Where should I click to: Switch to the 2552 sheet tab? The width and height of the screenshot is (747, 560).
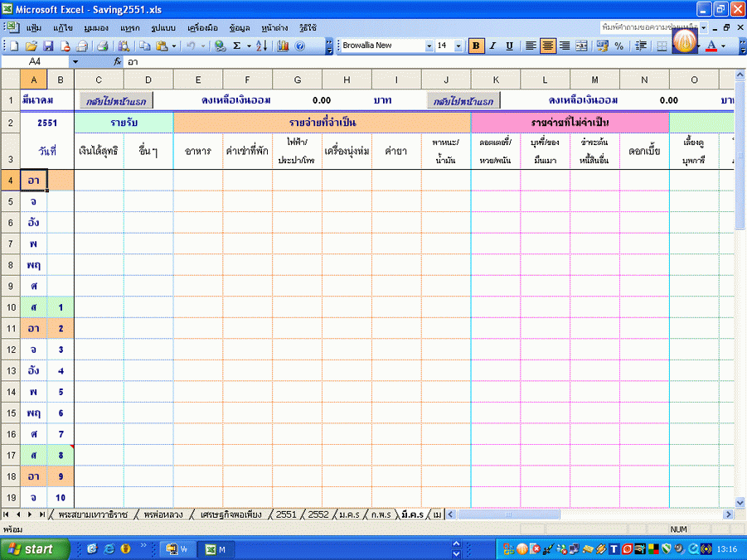[318, 514]
